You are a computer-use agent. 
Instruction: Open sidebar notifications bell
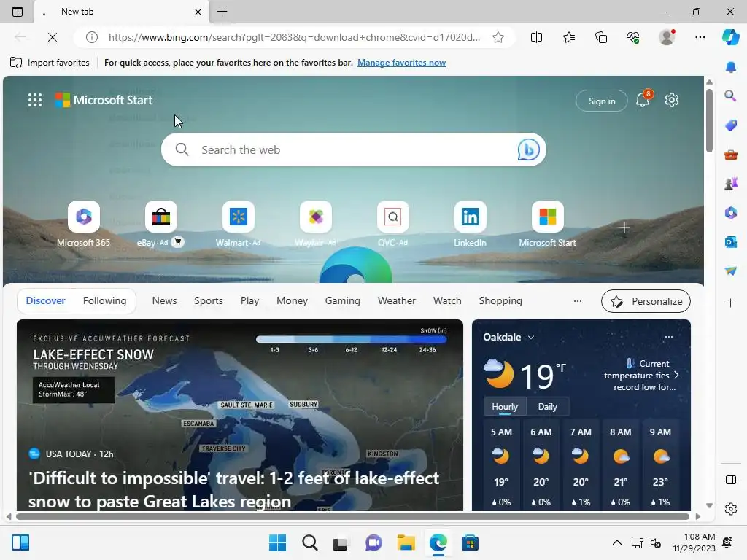tap(731, 67)
